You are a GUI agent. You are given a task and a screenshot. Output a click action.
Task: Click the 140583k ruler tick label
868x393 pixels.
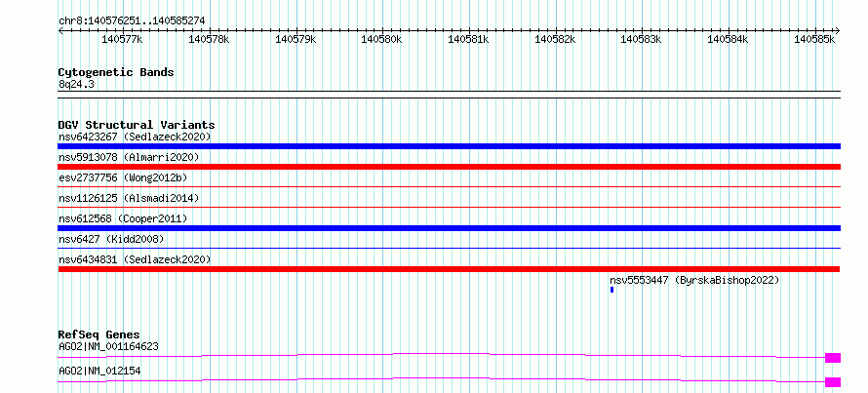click(x=641, y=40)
